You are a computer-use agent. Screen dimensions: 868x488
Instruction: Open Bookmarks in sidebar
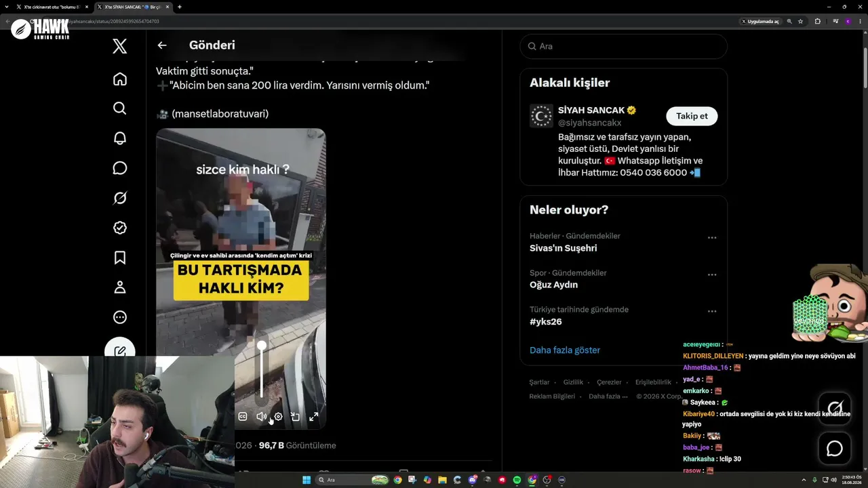click(x=120, y=258)
